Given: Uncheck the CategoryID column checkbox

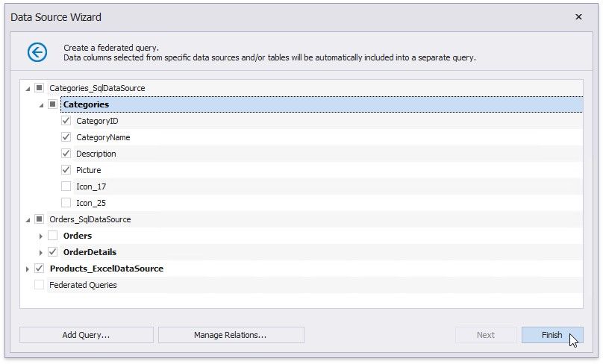Looking at the screenshot, I should [x=66, y=121].
